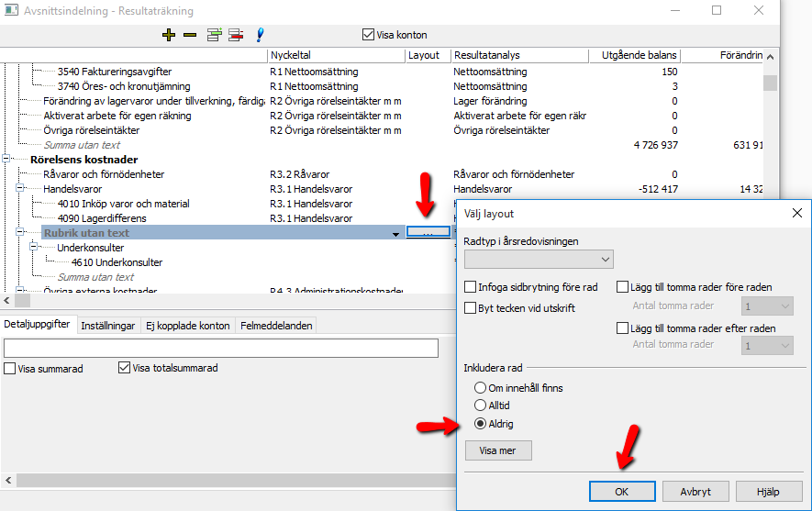The height and width of the screenshot is (511, 812).
Task: Open the Felmeddelanden tab
Action: [276, 326]
